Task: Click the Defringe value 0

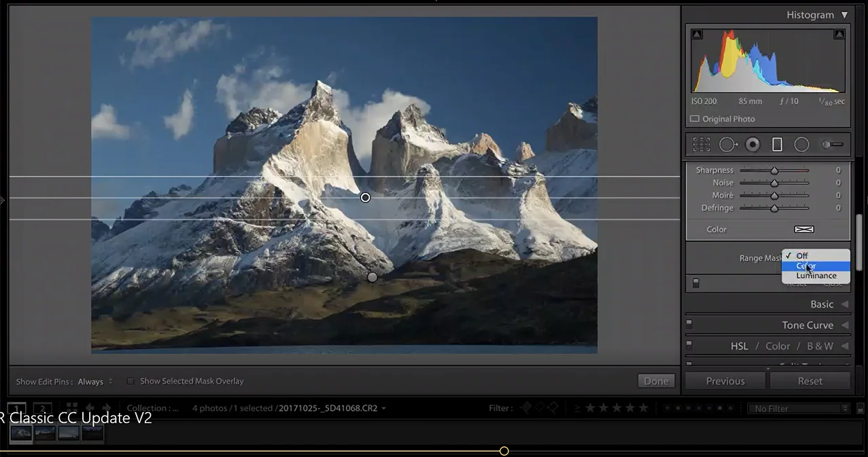Action: coord(838,208)
